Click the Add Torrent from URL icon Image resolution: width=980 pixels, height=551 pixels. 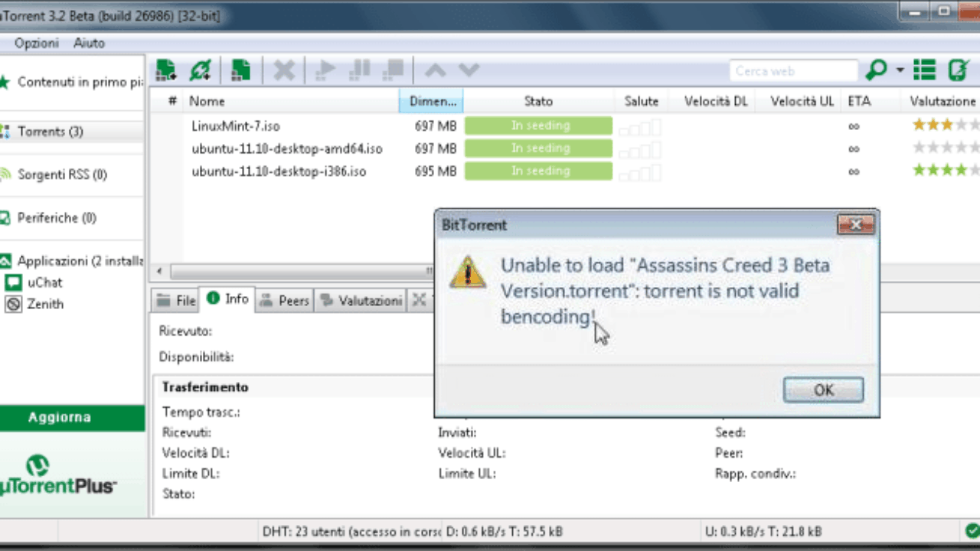pyautogui.click(x=201, y=70)
